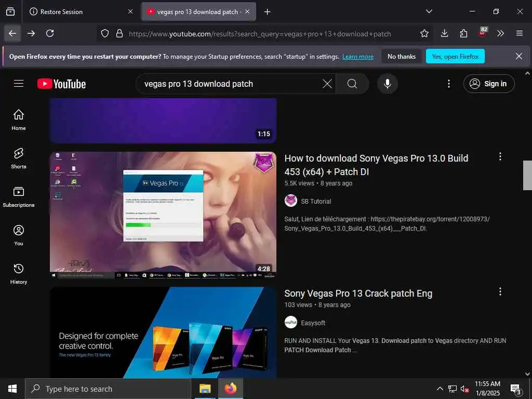Image resolution: width=532 pixels, height=399 pixels.
Task: Show more toolbar tools overflow chevrons
Action: (x=500, y=33)
